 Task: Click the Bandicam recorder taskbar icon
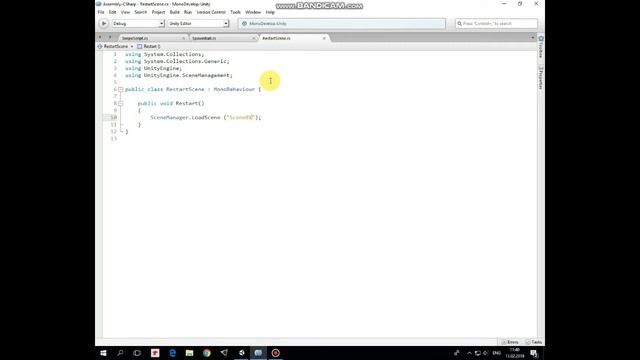pyautogui.click(x=276, y=353)
